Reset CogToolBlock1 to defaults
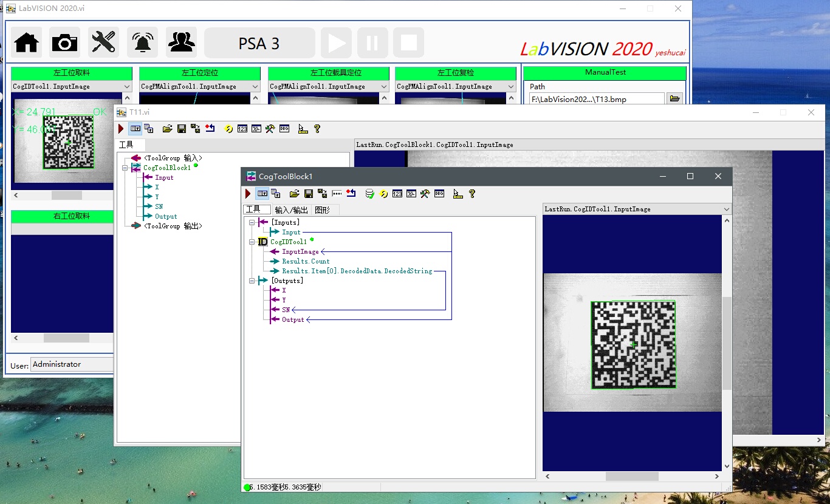This screenshot has height=504, width=830. coord(351,194)
